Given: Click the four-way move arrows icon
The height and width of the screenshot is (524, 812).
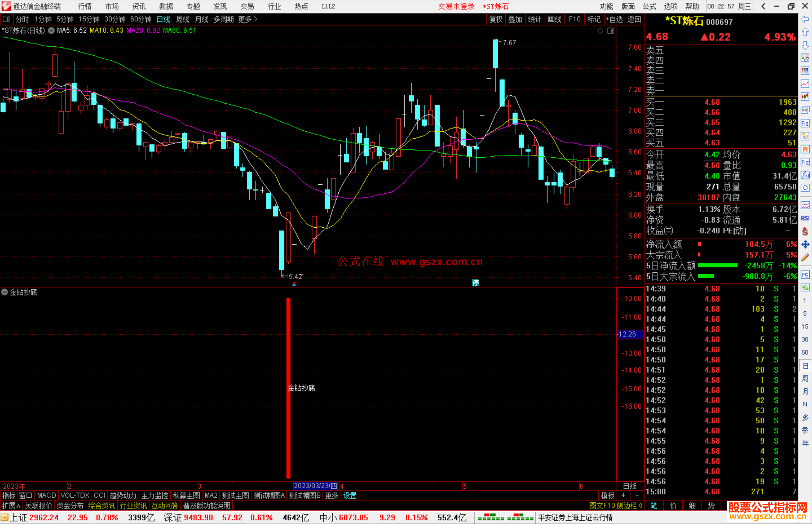Looking at the screenshot, I should click(x=805, y=245).
